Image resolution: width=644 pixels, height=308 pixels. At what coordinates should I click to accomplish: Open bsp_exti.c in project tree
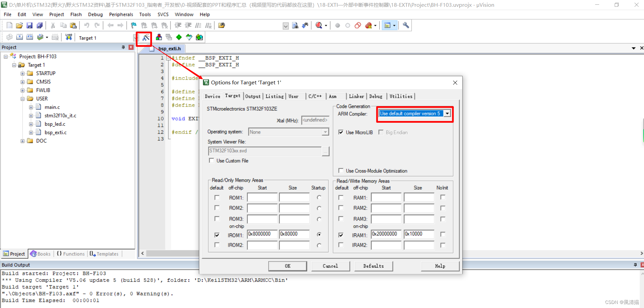56,132
